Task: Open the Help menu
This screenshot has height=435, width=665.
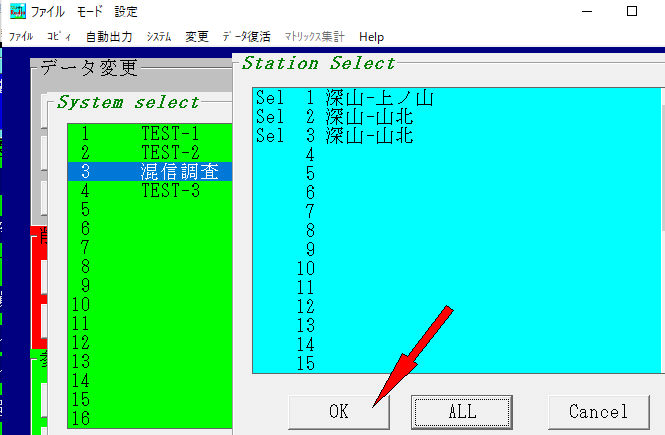Action: [x=371, y=37]
